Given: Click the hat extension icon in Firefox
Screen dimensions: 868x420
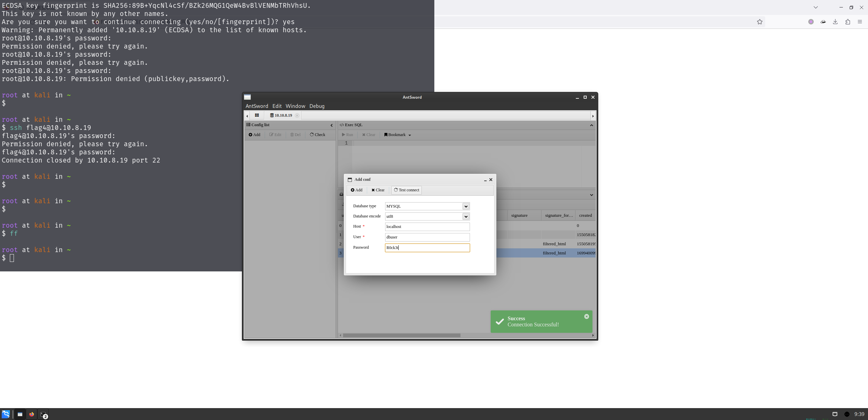Looking at the screenshot, I should pyautogui.click(x=823, y=22).
